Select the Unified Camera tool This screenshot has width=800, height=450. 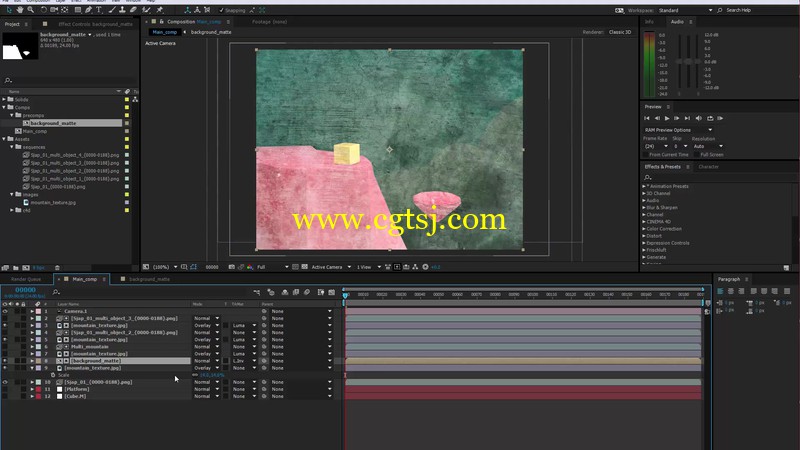(54, 10)
